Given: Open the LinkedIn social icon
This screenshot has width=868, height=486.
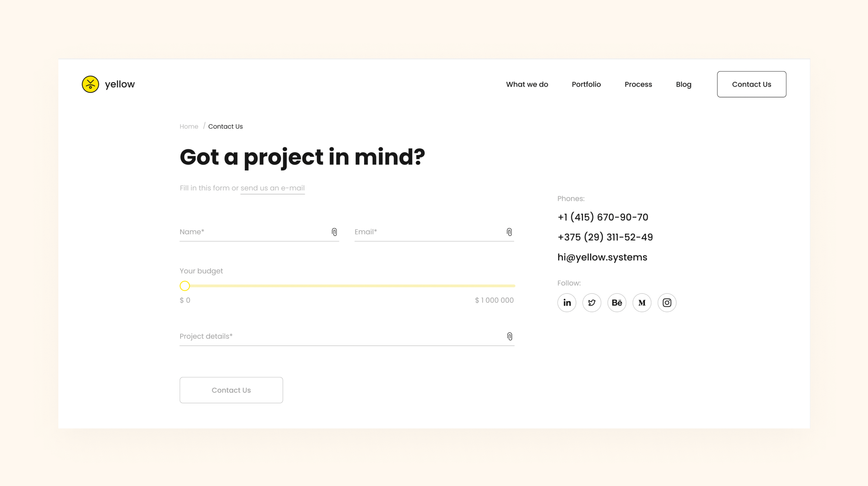Looking at the screenshot, I should click(567, 303).
